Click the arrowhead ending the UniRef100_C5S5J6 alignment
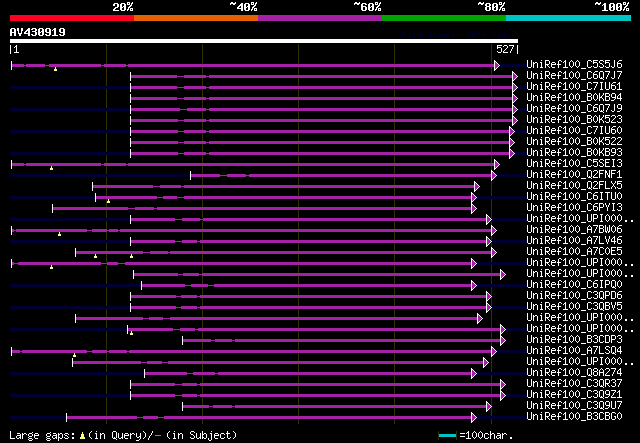The width and height of the screenshot is (640, 443). 497,65
